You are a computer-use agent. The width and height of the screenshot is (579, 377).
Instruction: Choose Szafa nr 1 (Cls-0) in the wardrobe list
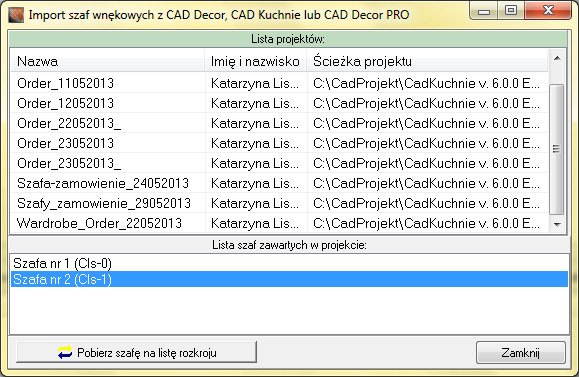[289, 263]
